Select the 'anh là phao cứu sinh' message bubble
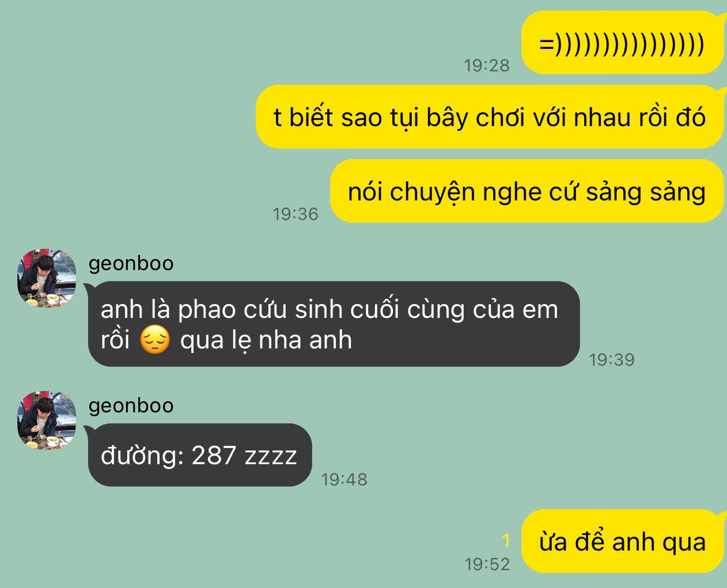The width and height of the screenshot is (727, 588). (x=333, y=324)
